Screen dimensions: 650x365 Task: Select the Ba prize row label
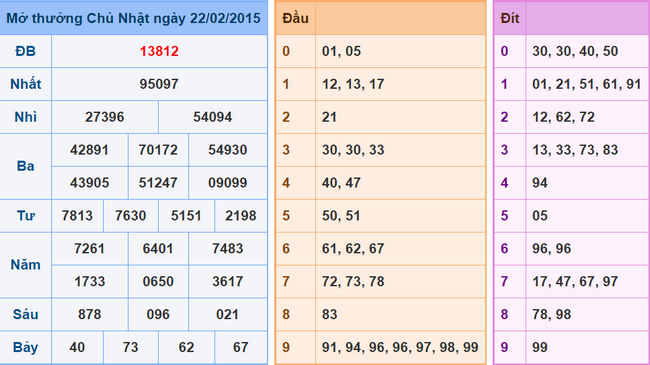point(25,166)
